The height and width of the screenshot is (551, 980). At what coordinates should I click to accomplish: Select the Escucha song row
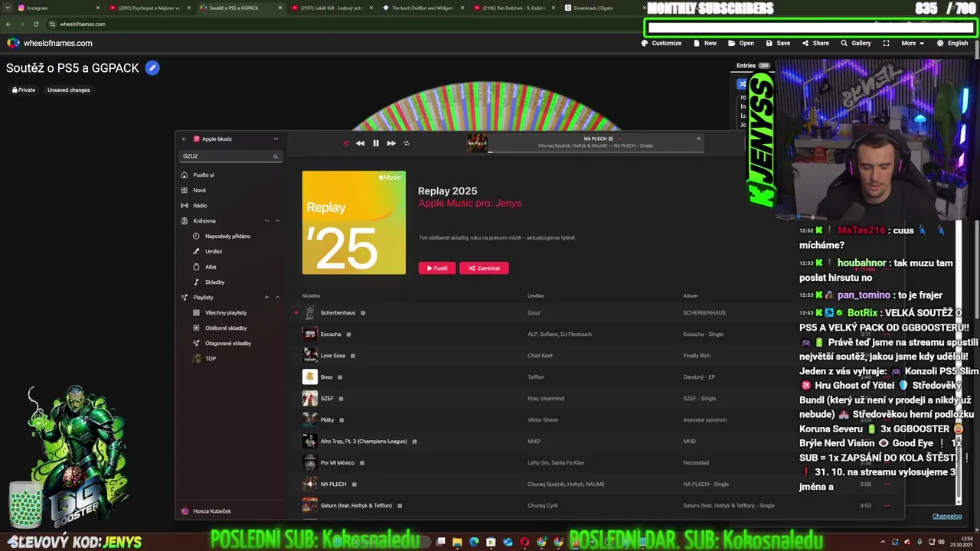click(597, 334)
